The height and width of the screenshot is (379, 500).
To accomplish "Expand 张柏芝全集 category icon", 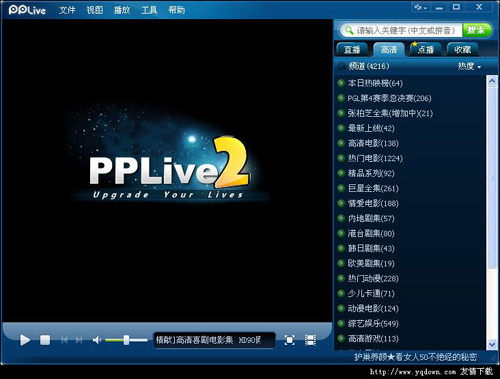I will click(x=341, y=113).
